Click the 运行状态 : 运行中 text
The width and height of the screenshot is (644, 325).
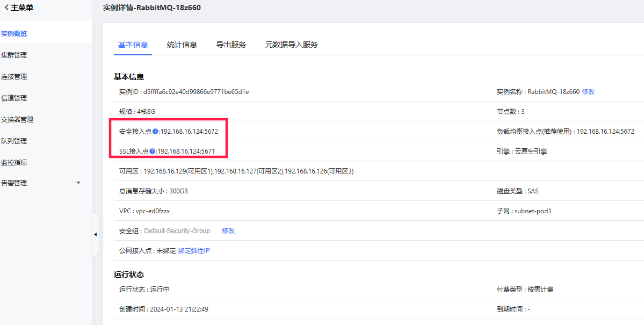144,289
